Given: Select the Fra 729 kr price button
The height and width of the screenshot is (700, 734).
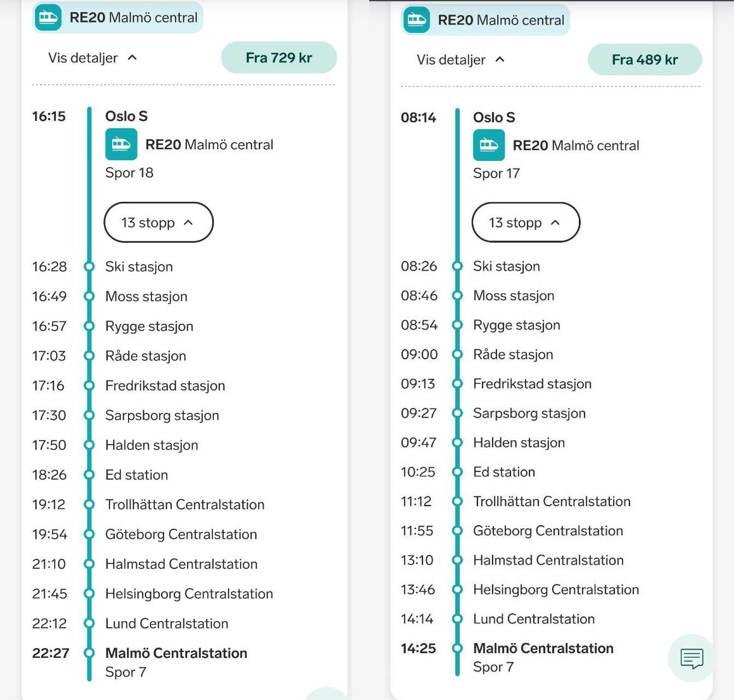Looking at the screenshot, I should tap(279, 57).
